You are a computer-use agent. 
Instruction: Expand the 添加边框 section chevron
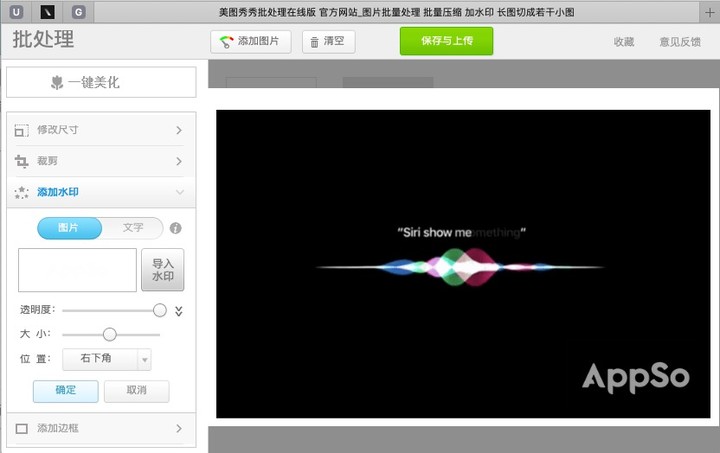(179, 429)
